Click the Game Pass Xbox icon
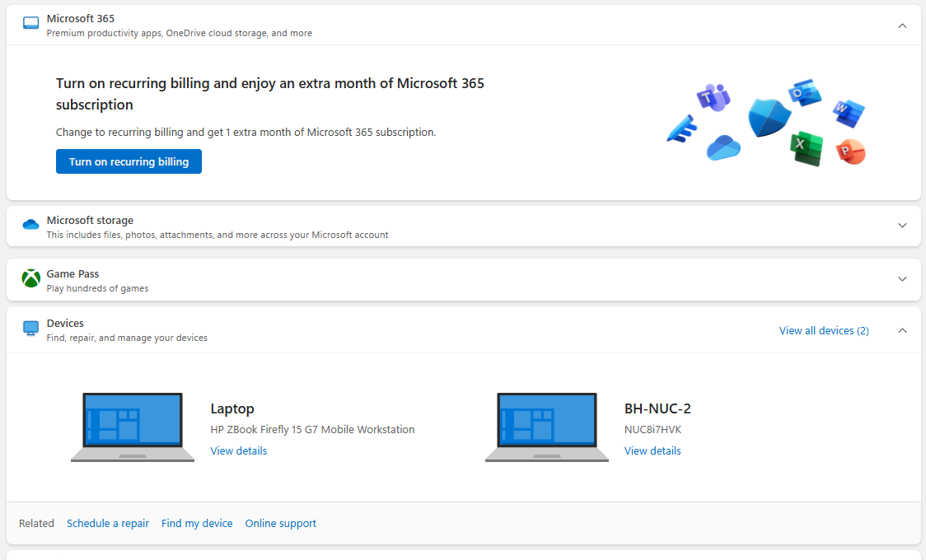The height and width of the screenshot is (560, 926). 30,278
